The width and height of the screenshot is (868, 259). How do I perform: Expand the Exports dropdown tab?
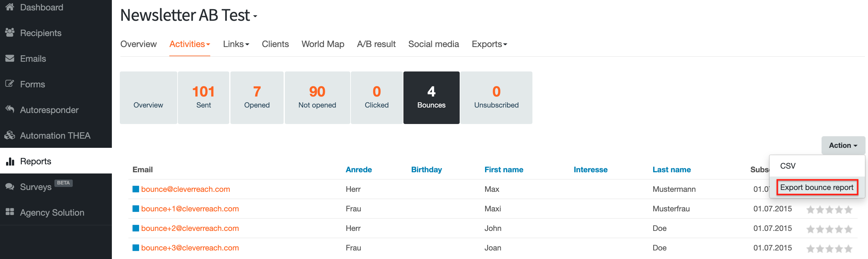(x=489, y=44)
